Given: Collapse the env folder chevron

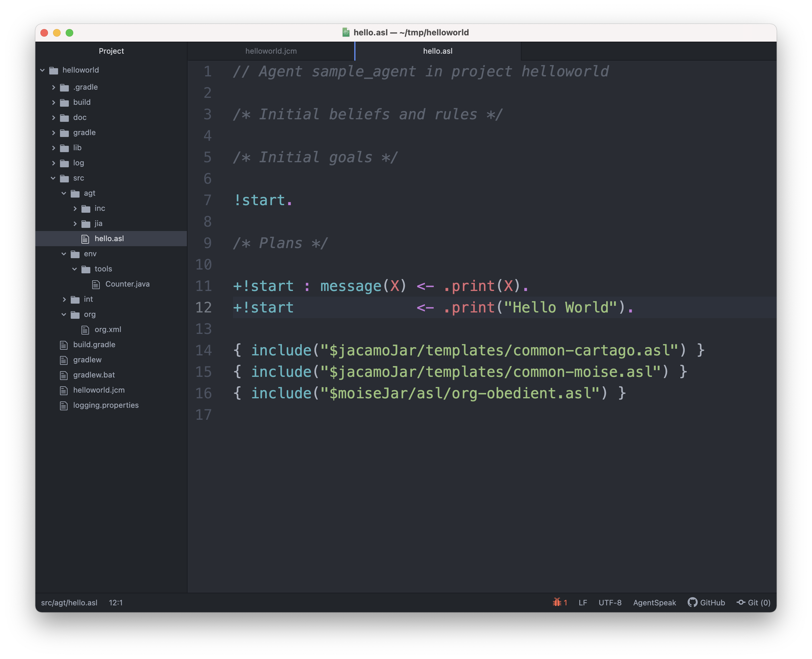Looking at the screenshot, I should tap(64, 254).
